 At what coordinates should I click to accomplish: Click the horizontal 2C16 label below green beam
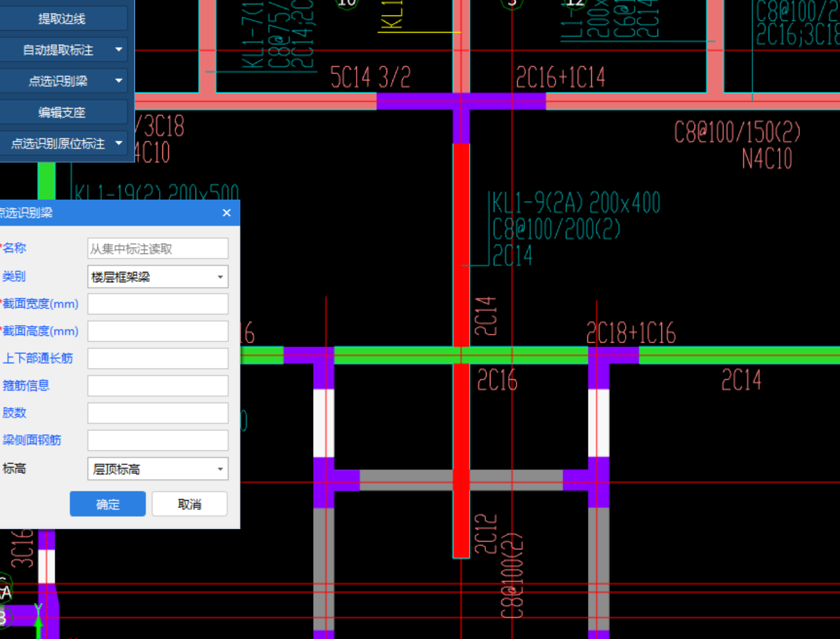[x=498, y=380]
